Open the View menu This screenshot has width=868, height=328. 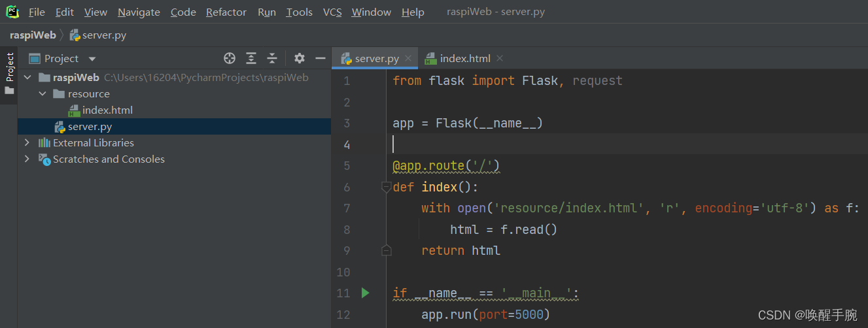[x=95, y=12]
